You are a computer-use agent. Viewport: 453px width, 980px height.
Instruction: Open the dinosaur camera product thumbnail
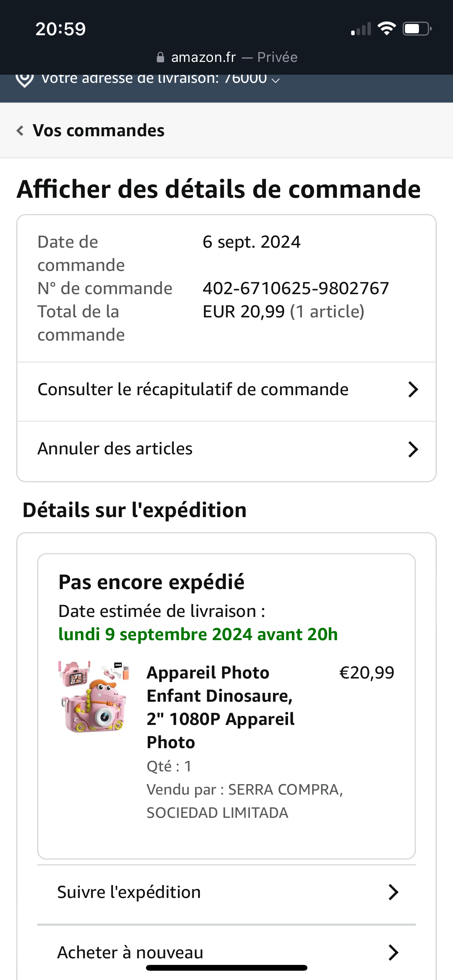click(x=94, y=697)
